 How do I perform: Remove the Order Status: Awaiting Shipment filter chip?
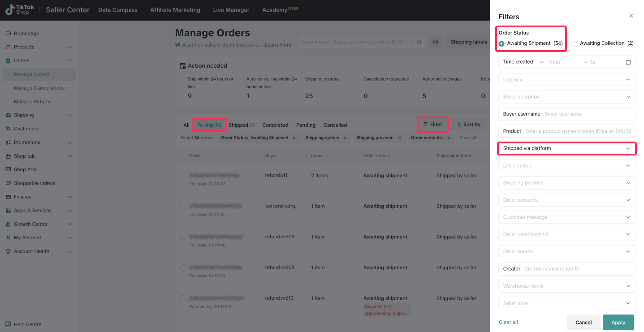pos(294,138)
